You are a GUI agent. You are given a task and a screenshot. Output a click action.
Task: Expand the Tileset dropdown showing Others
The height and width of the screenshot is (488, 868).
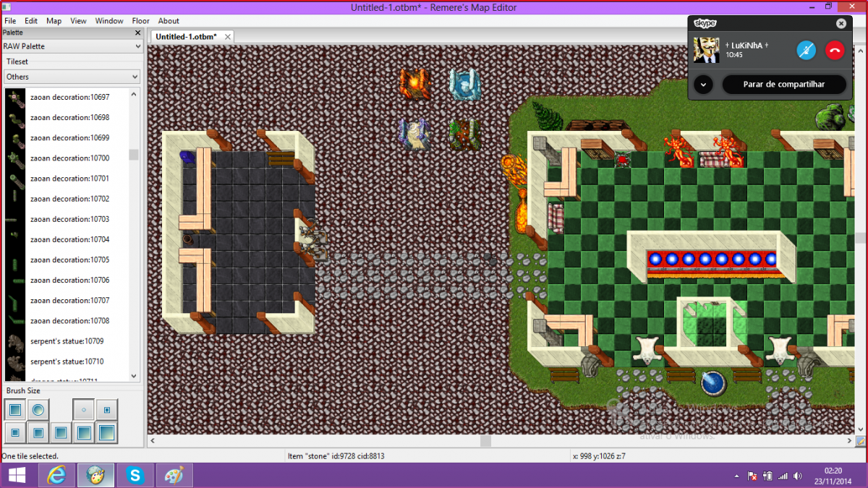point(72,77)
